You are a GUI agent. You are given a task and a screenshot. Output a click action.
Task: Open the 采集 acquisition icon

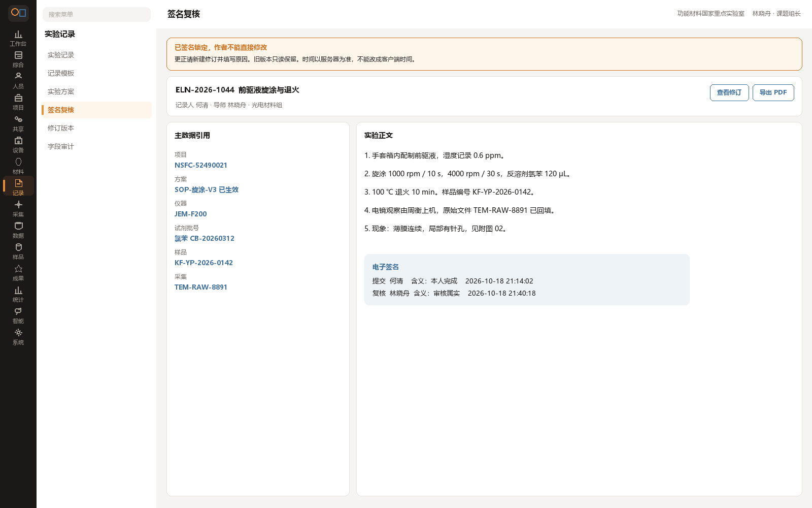click(x=18, y=209)
